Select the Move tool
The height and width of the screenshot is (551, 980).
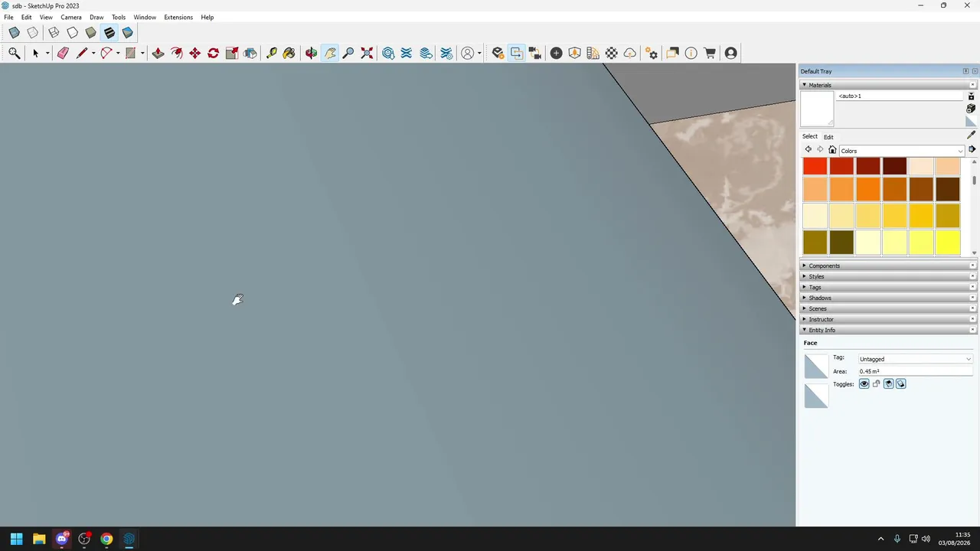click(195, 53)
